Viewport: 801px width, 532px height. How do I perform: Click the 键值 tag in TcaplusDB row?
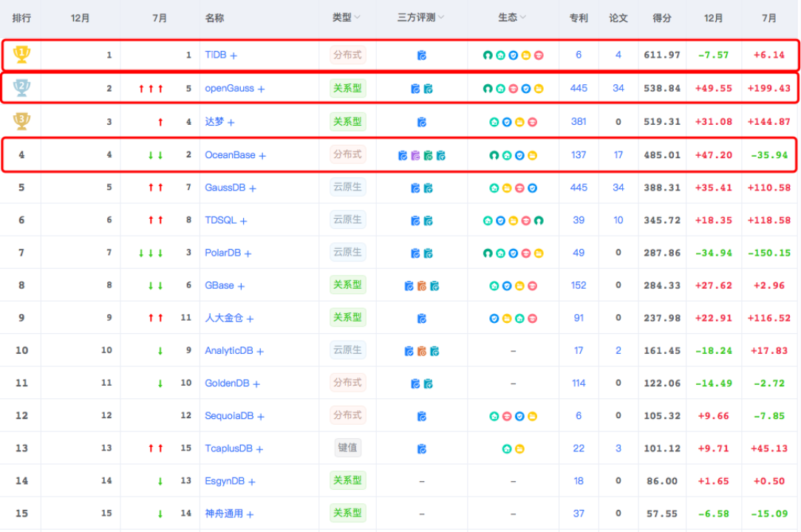point(347,448)
